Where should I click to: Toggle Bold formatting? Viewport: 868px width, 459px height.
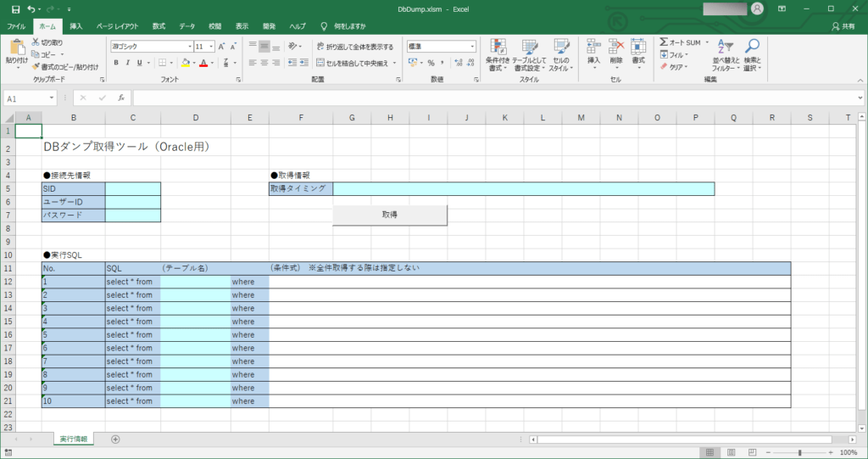(x=116, y=63)
